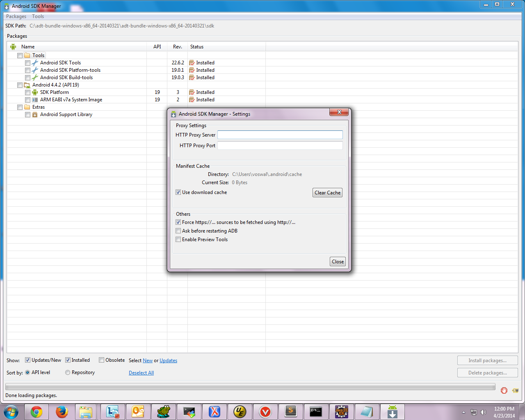Enable the Obsolete show filter
525x420 pixels.
pyautogui.click(x=101, y=360)
